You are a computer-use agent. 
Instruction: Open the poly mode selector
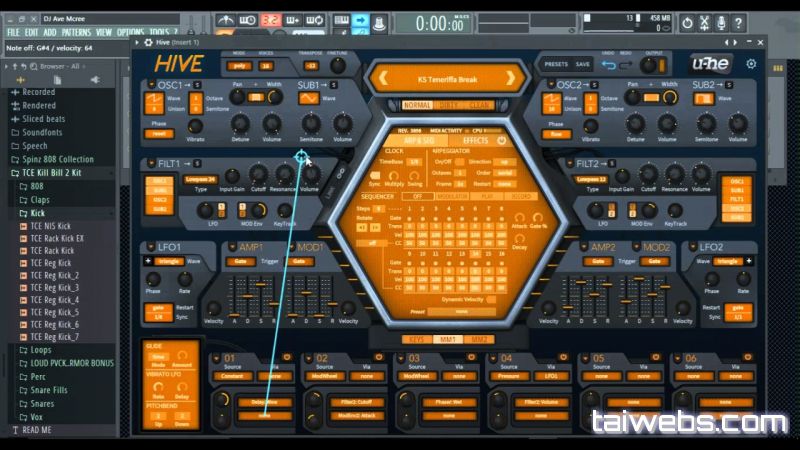tap(238, 65)
